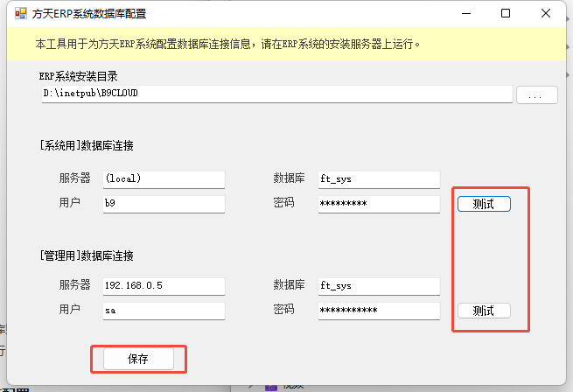Open folder browser with the '...' button
This screenshot has height=392, width=573.
coord(537,95)
